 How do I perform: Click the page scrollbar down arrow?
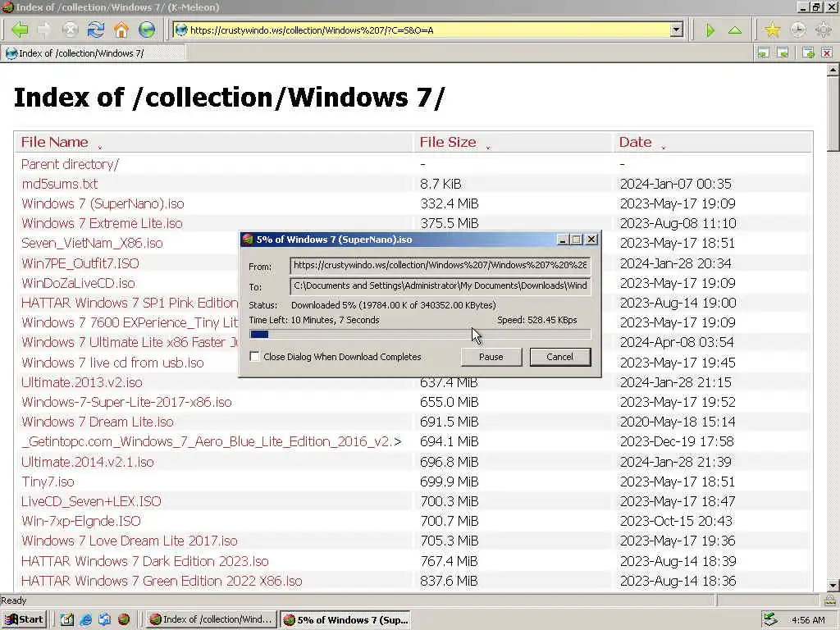tap(833, 585)
